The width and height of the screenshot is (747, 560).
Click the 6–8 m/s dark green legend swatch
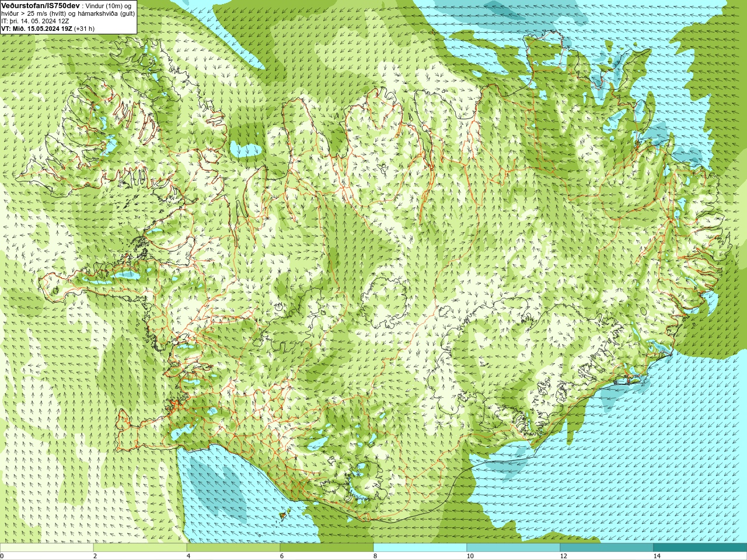(327, 547)
